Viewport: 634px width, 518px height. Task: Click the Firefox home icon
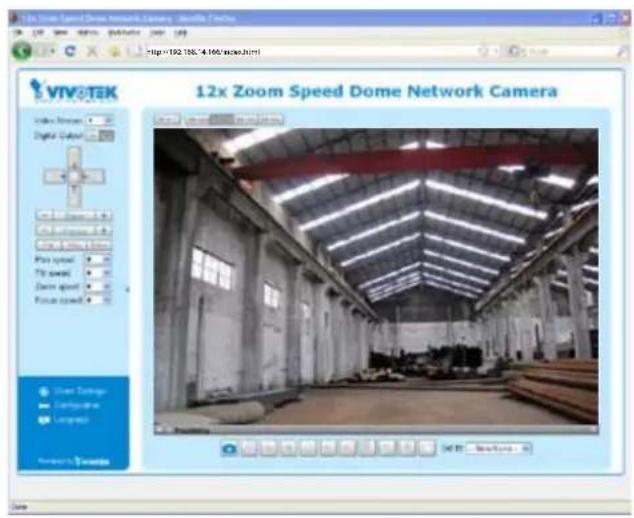coord(115,51)
